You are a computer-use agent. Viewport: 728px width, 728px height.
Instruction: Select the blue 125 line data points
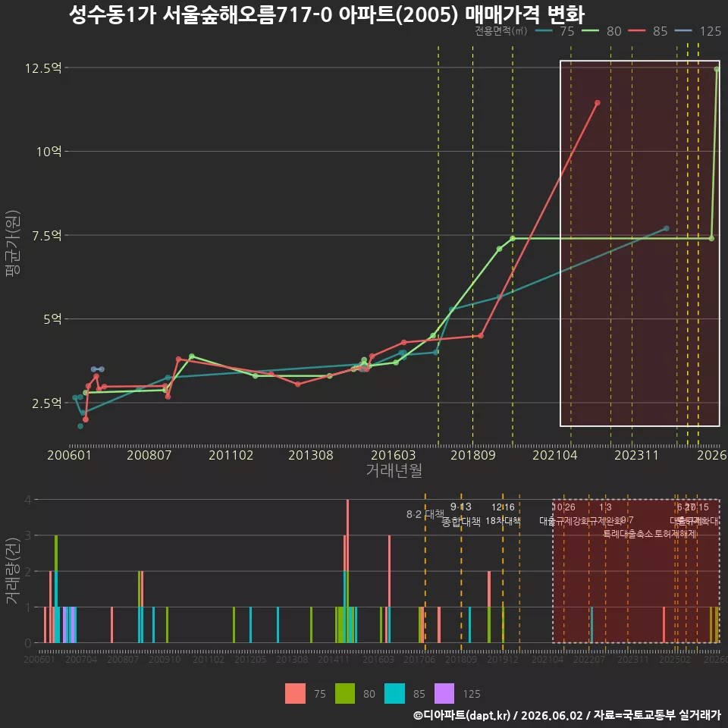[x=98, y=369]
